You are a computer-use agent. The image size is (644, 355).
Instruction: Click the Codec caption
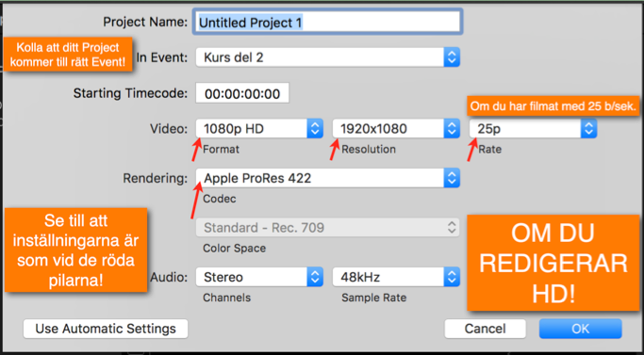click(220, 199)
